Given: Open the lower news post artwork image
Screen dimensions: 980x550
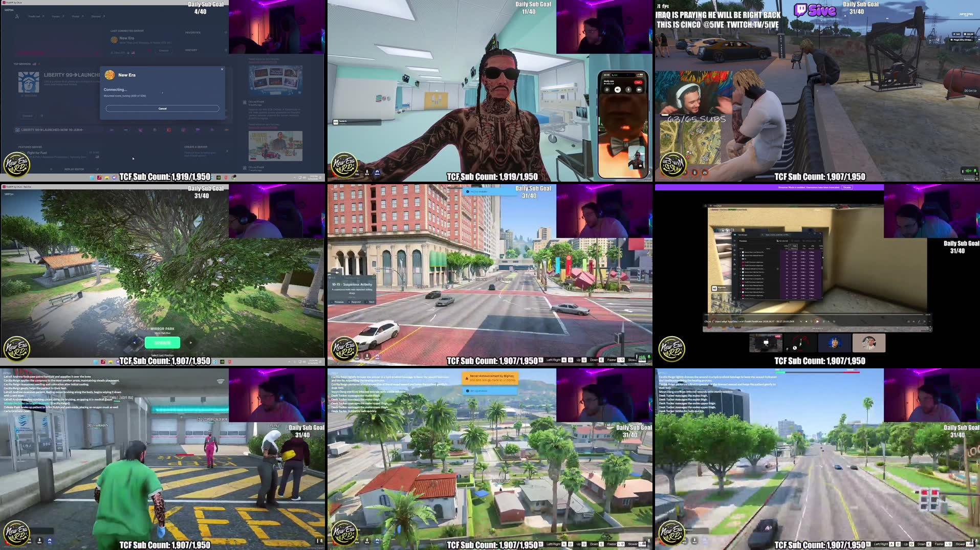Looking at the screenshot, I should [275, 146].
